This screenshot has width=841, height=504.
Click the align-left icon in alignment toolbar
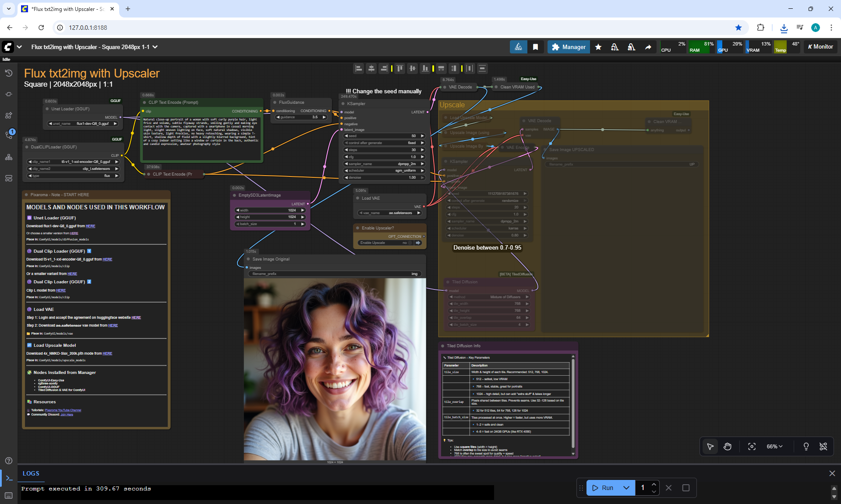coord(359,68)
